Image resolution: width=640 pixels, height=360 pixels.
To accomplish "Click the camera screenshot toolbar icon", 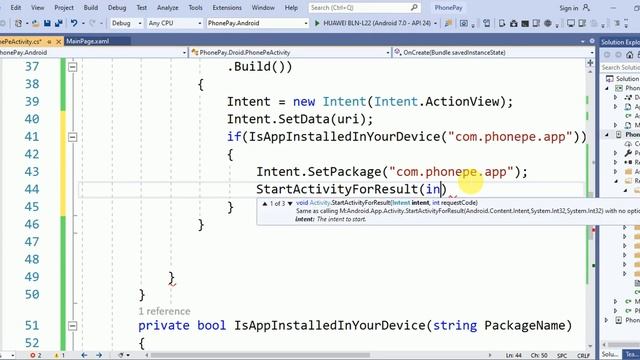I will [x=464, y=23].
